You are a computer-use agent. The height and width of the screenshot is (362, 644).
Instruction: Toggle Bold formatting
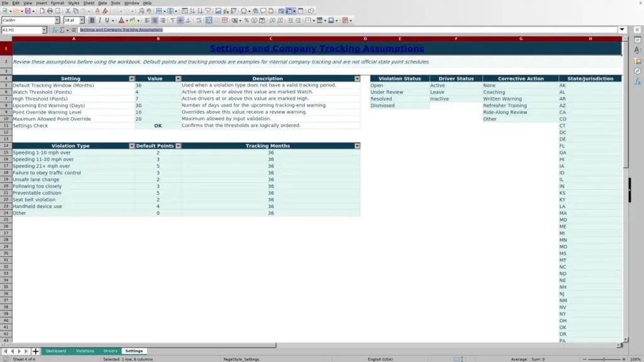tap(92, 20)
